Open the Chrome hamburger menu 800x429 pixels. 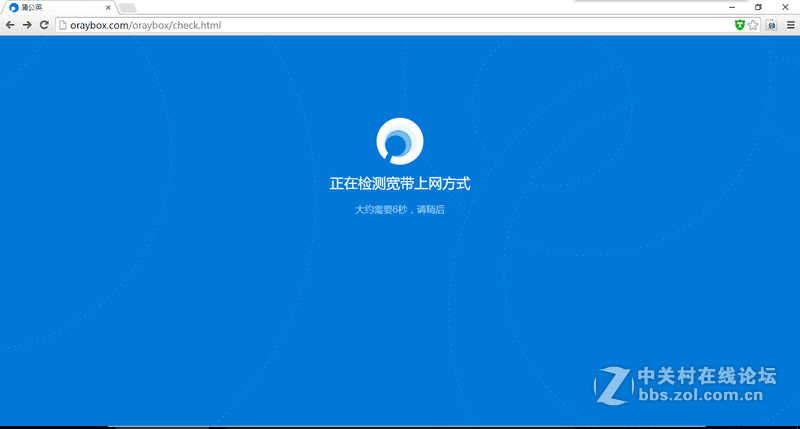(x=790, y=25)
